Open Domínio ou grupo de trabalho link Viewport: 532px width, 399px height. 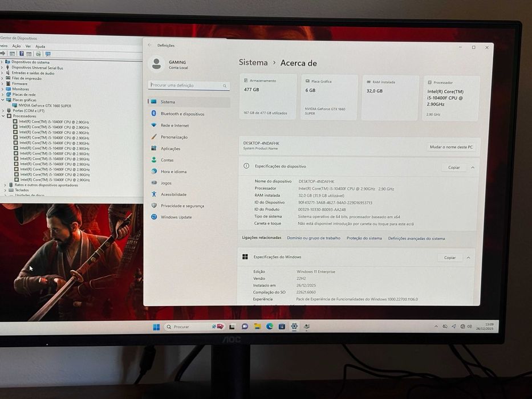[x=314, y=238]
